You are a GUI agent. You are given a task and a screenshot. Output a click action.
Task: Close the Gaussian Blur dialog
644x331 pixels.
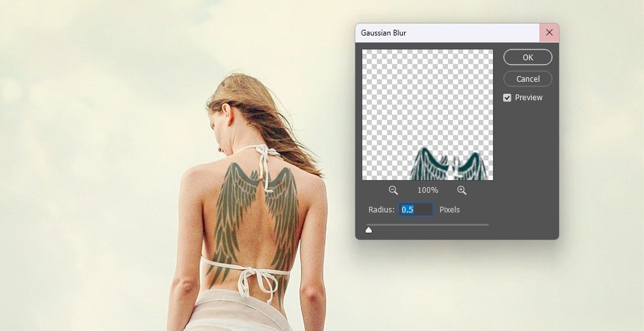click(x=549, y=32)
